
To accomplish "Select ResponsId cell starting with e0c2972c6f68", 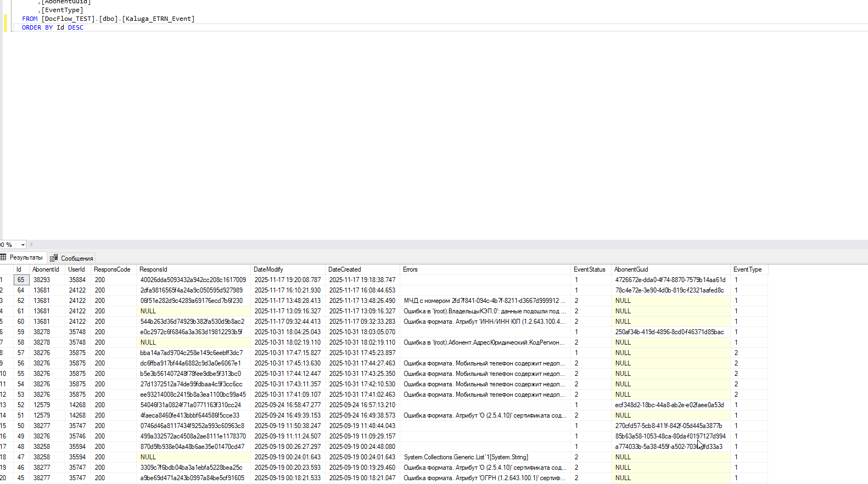I will pos(193,332).
